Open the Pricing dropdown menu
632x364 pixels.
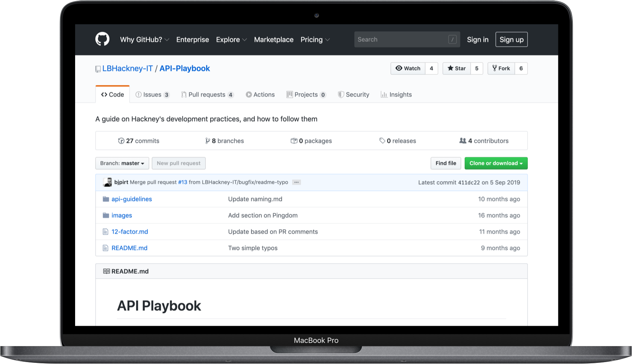315,39
